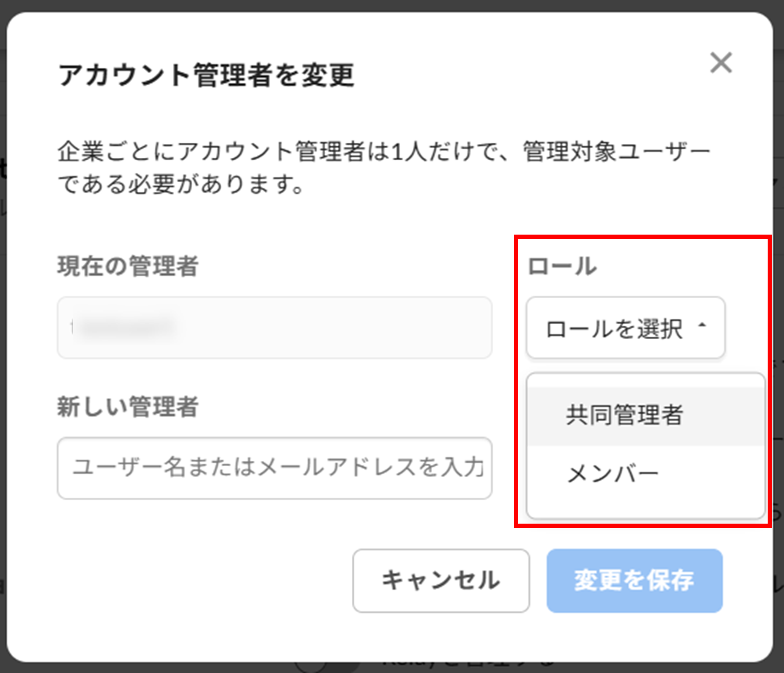Click the caret arrow in role selector
The width and height of the screenshot is (784, 673).
click(x=702, y=327)
